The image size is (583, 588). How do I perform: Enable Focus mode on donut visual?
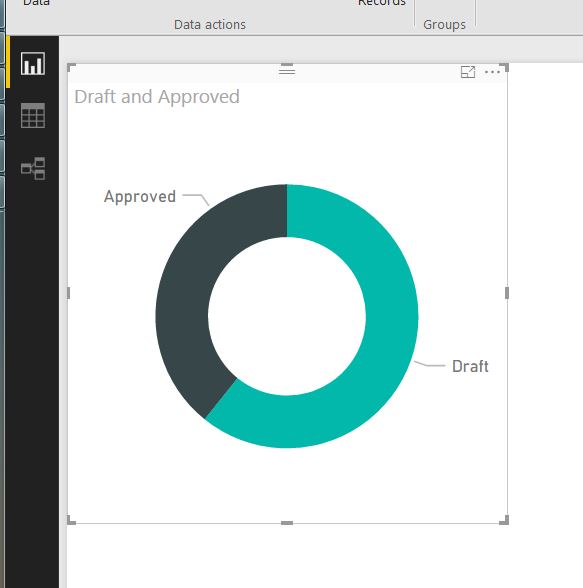coord(468,72)
